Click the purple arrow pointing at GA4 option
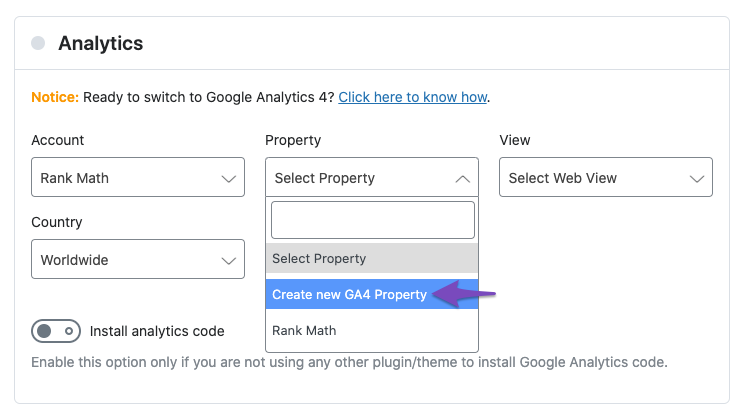746x415 pixels. click(464, 294)
